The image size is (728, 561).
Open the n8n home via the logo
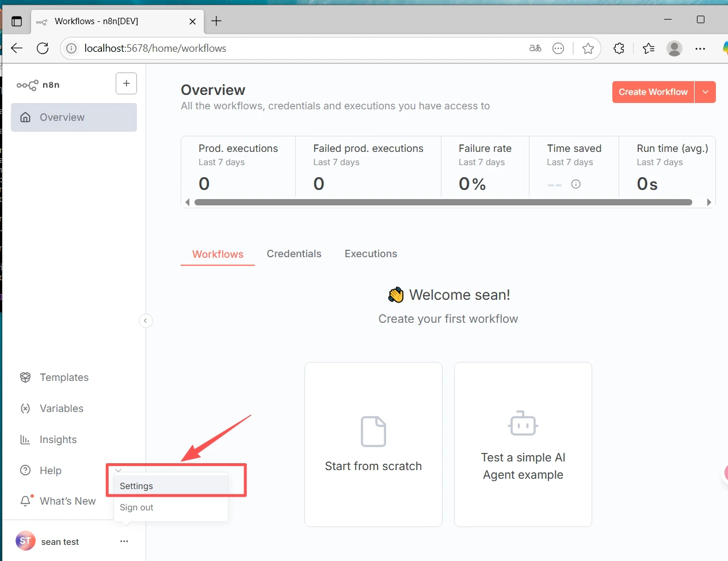click(x=38, y=84)
